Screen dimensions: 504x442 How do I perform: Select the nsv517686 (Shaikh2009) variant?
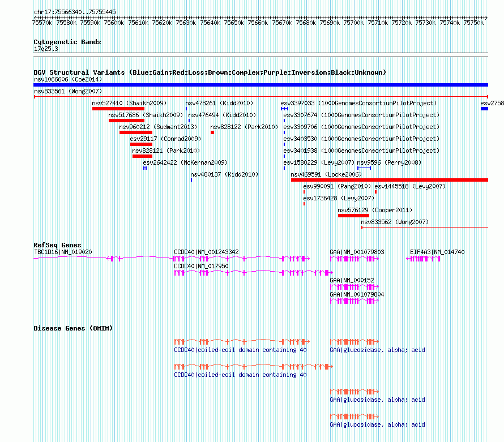coord(146,115)
